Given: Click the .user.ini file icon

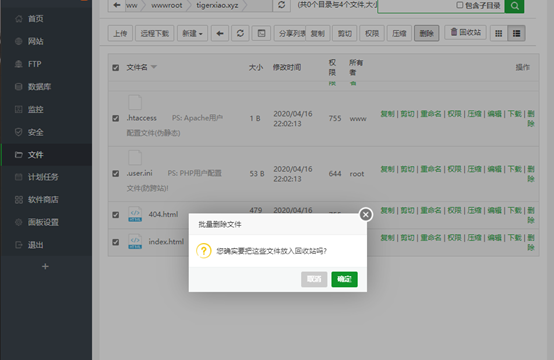Looking at the screenshot, I should [135, 158].
